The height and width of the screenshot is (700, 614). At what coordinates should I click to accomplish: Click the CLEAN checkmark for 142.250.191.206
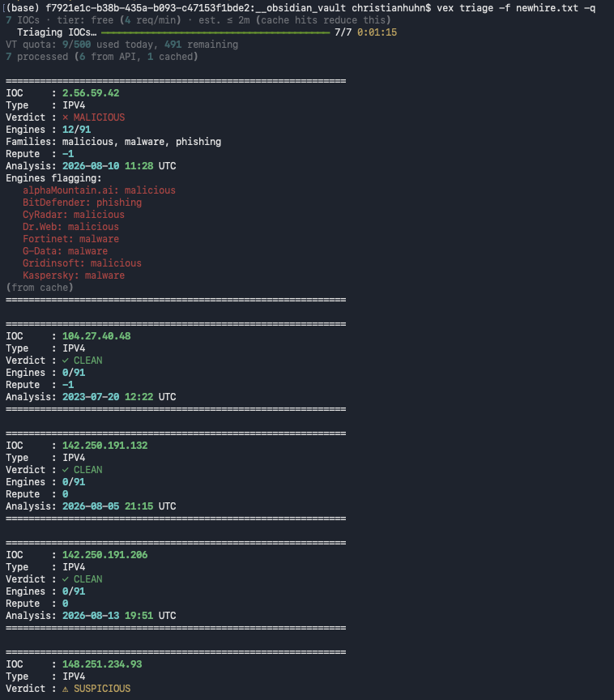pos(65,579)
